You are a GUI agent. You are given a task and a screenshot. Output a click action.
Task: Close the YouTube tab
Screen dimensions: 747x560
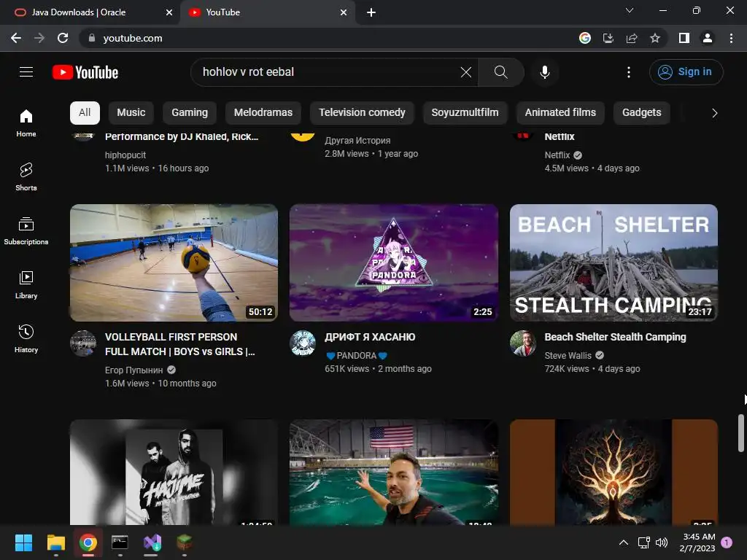344,12
